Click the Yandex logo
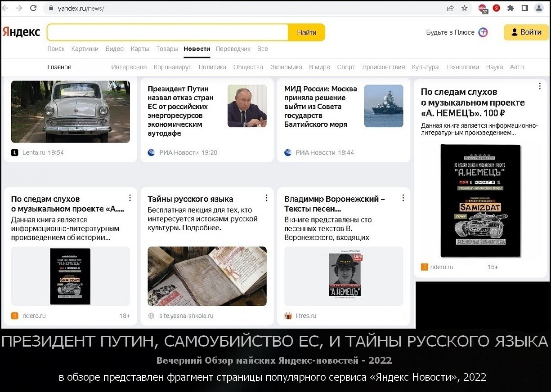 pyautogui.click(x=21, y=32)
